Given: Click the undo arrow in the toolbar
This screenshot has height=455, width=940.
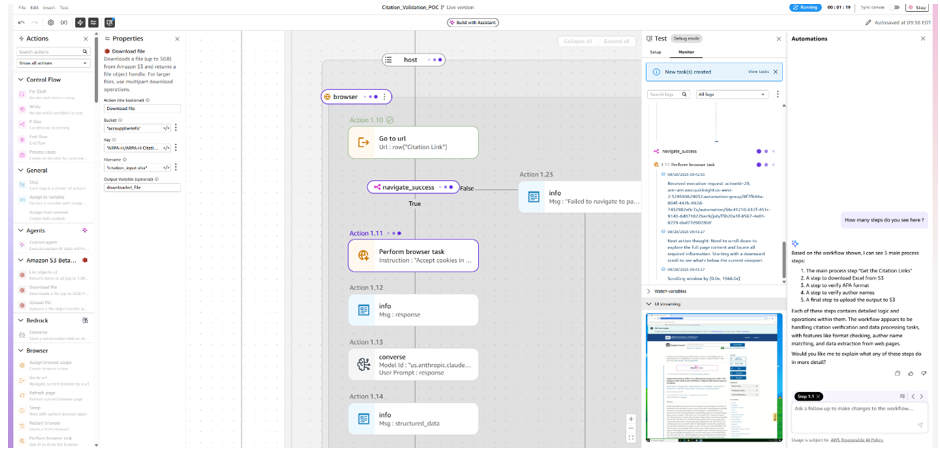Looking at the screenshot, I should (22, 22).
